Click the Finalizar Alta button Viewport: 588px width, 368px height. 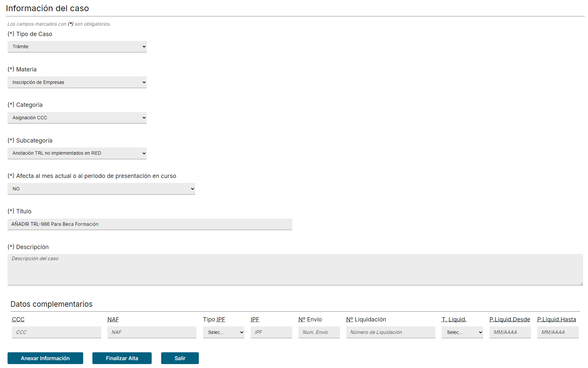click(122, 358)
